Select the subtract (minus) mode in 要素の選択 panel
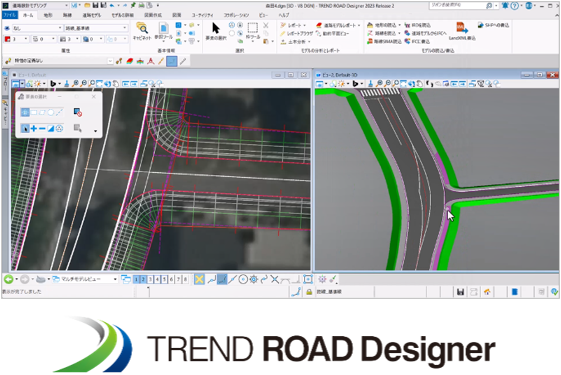 42,128
